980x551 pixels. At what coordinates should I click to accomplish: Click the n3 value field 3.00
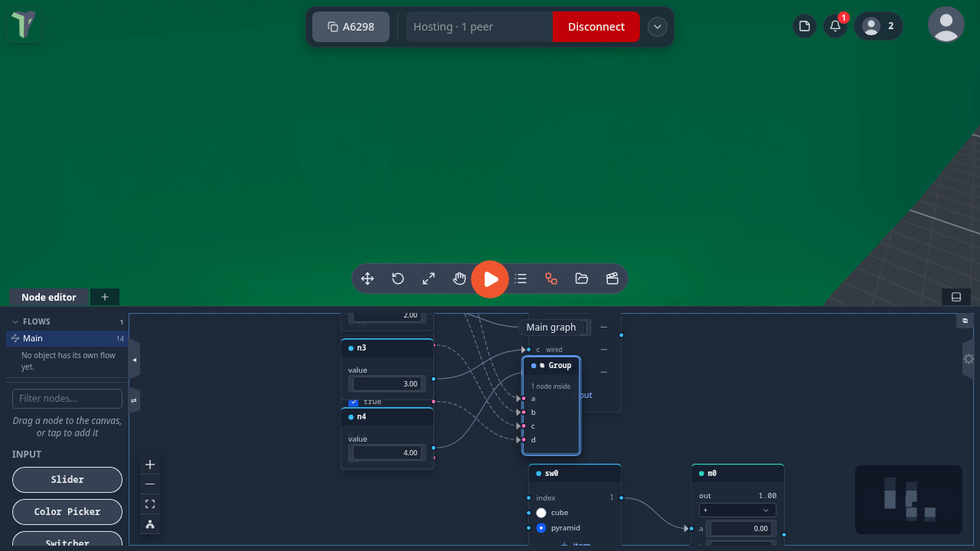coord(387,383)
